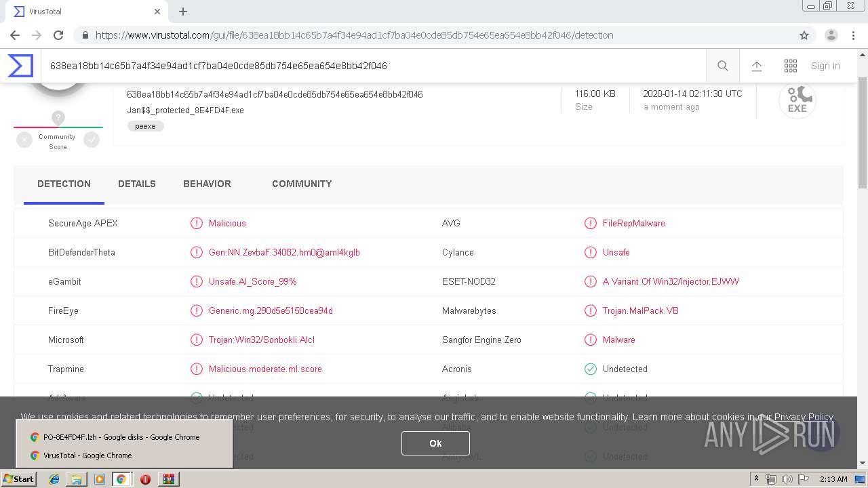Bookmark page with star icon
The height and width of the screenshot is (488, 868).
pos(804,35)
